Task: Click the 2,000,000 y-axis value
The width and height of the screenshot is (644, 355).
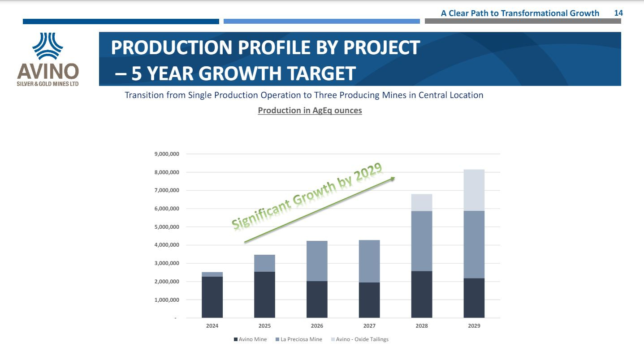Action: click(x=166, y=282)
